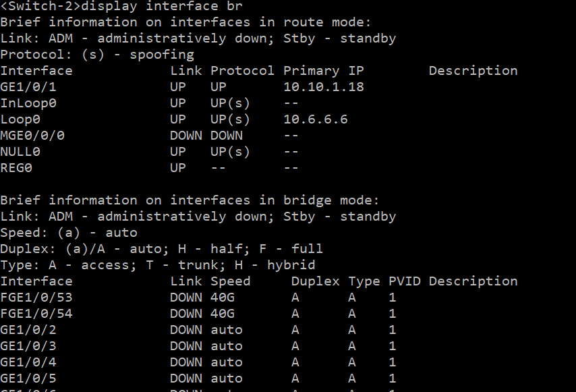Click the MGE0/0/0 interface name

pos(32,136)
